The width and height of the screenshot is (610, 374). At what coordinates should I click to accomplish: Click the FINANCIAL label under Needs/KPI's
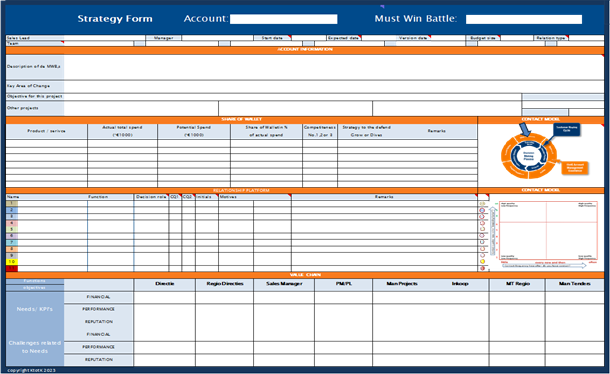click(x=98, y=297)
